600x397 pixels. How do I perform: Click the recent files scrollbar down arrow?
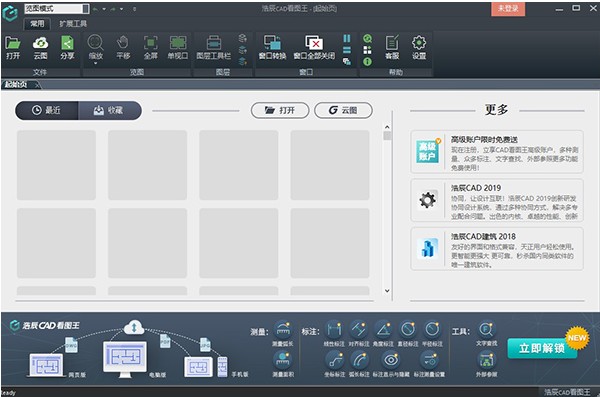pyautogui.click(x=387, y=291)
